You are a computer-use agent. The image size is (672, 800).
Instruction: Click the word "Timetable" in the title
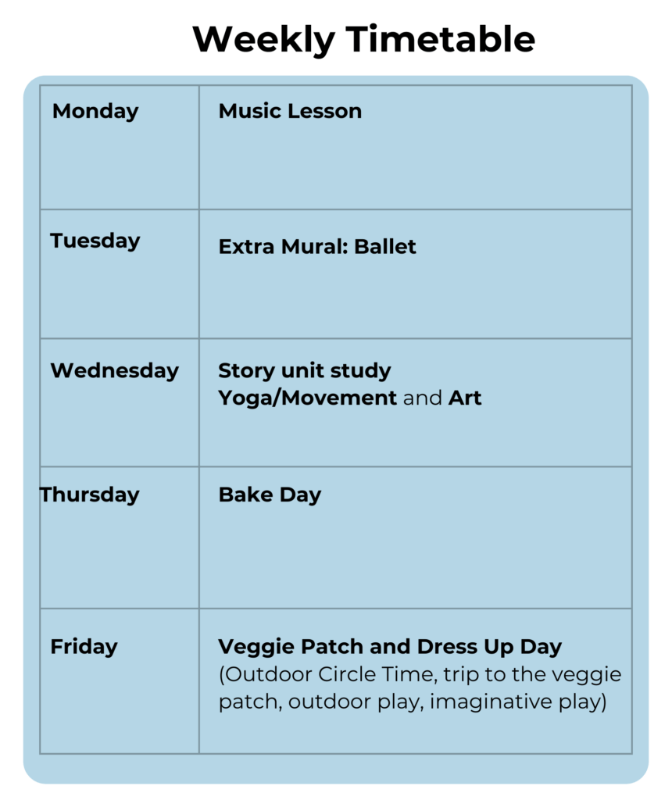[x=441, y=38]
